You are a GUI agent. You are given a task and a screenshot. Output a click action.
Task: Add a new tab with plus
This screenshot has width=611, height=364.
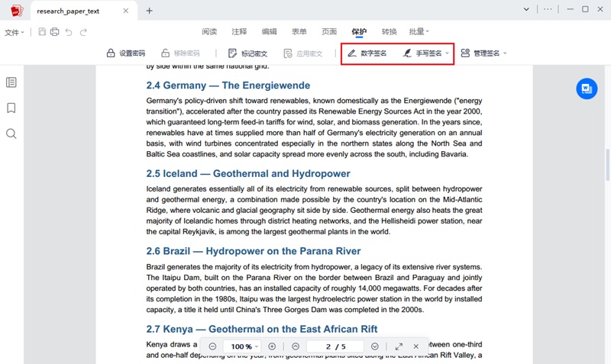(149, 11)
